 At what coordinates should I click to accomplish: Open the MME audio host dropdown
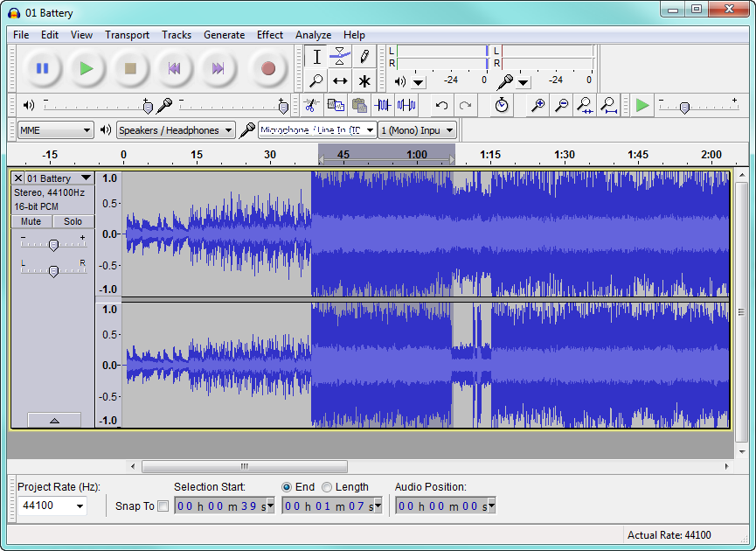click(x=55, y=130)
